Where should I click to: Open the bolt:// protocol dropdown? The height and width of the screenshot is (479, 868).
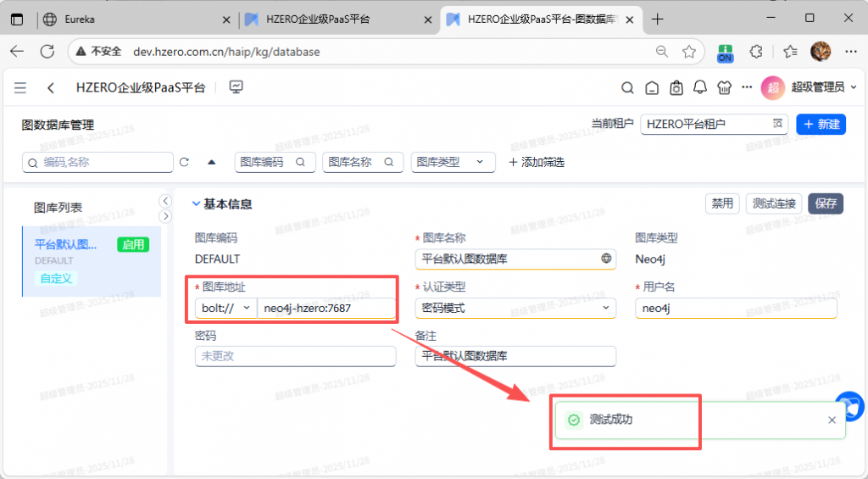coord(225,309)
